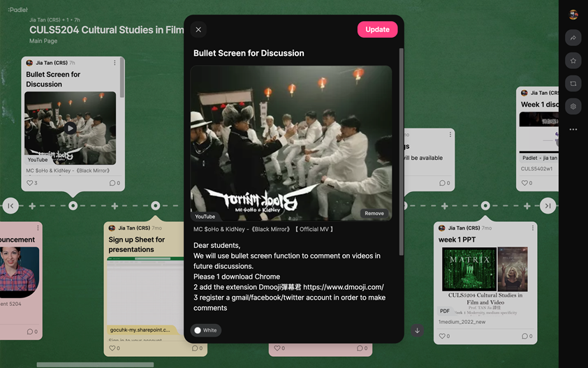The width and height of the screenshot is (588, 368).
Task: Add post with plus before last-post arrow
Action: point(527,206)
